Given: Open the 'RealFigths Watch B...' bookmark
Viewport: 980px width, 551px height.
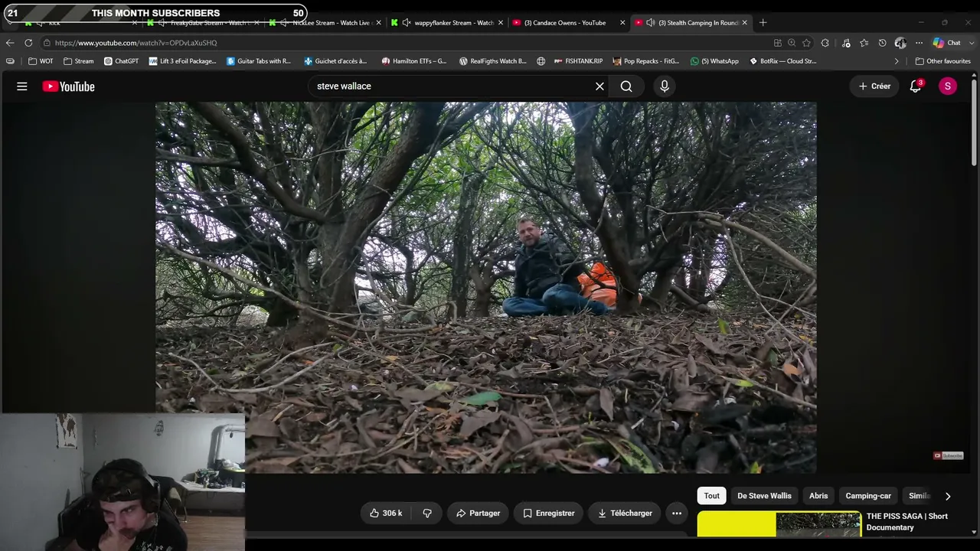Looking at the screenshot, I should [493, 61].
